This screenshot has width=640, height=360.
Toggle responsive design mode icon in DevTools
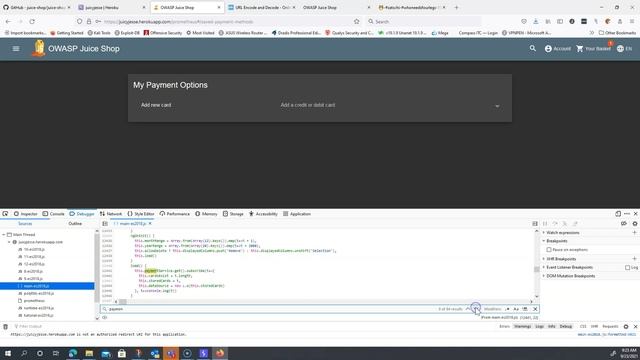point(618,213)
